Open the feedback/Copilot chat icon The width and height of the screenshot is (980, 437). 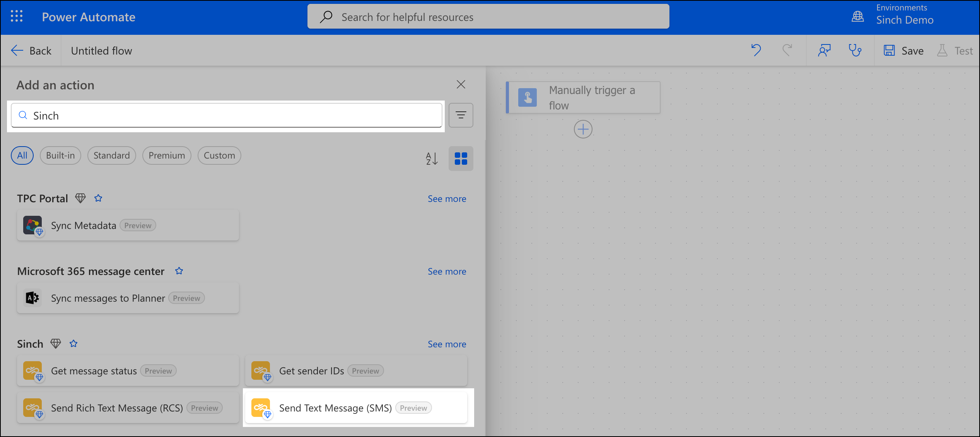tap(824, 50)
